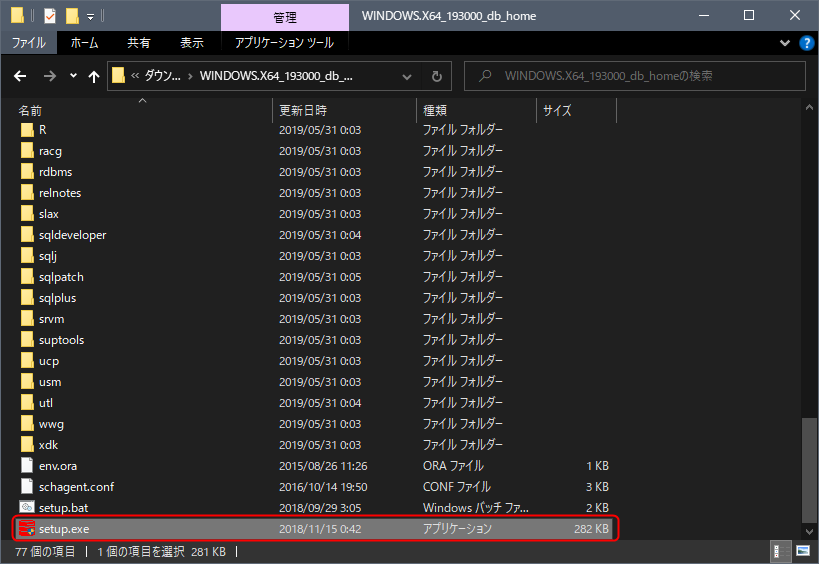This screenshot has width=819, height=564.
Task: Select the srvm folder name
Action: (x=51, y=319)
